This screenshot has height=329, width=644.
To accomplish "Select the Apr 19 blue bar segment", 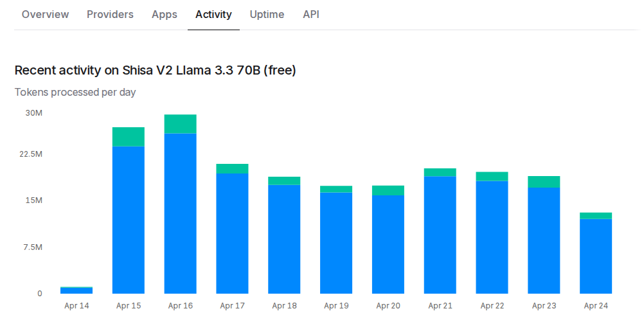I will pyautogui.click(x=336, y=243).
